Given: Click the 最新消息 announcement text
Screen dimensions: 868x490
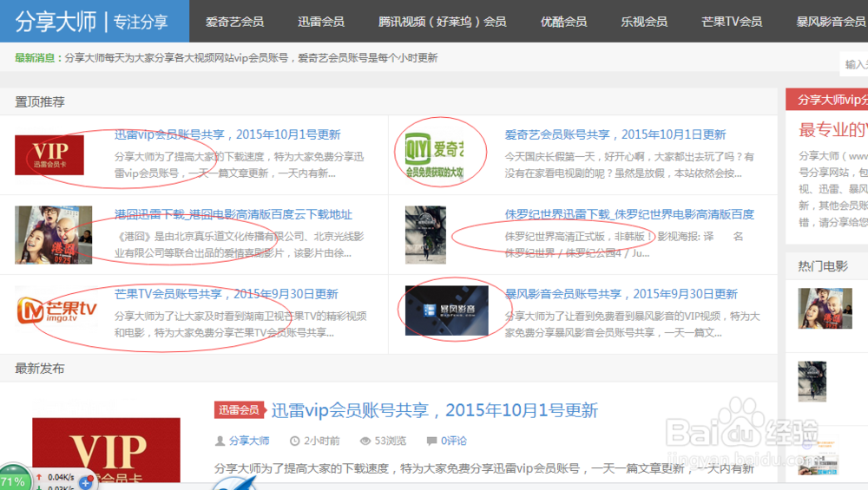Looking at the screenshot, I should 227,57.
